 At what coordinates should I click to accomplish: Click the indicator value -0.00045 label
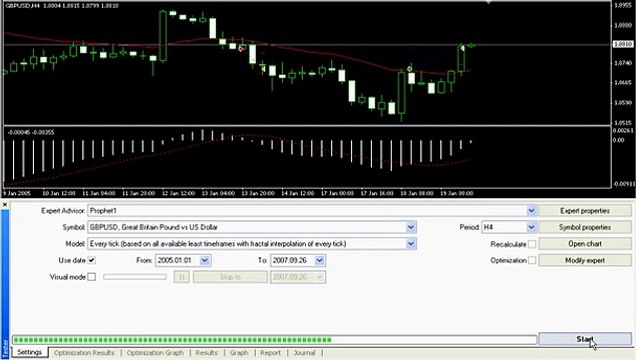[19, 132]
